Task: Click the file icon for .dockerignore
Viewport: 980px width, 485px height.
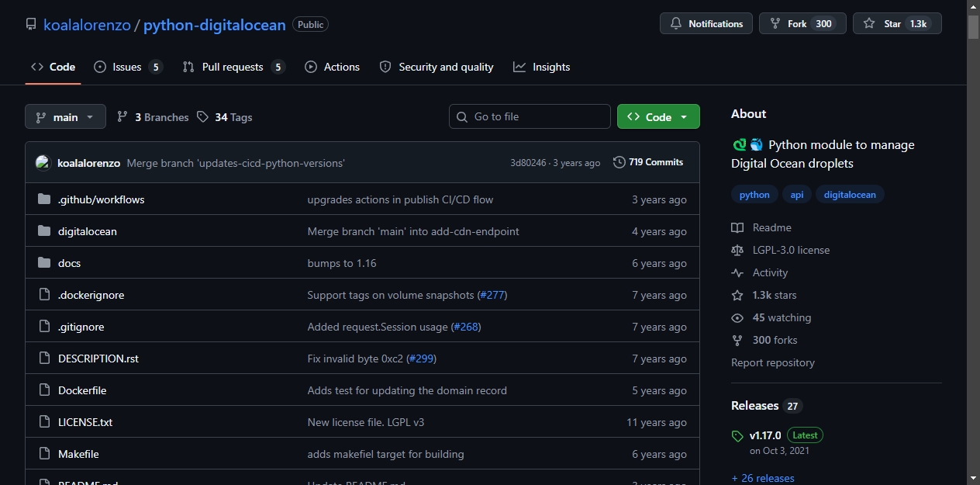Action: pyautogui.click(x=44, y=295)
